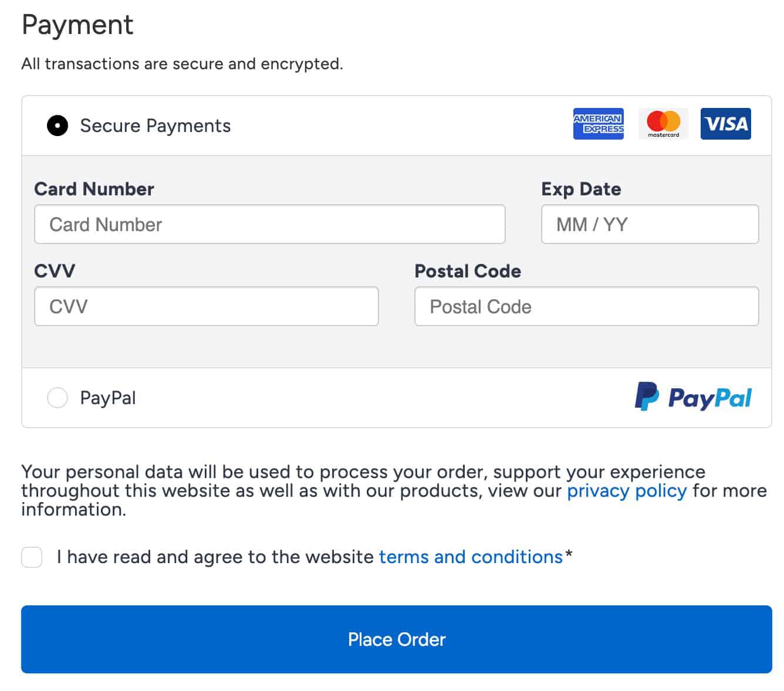Click the Postal Code text field
Image resolution: width=784 pixels, height=691 pixels.
586,306
